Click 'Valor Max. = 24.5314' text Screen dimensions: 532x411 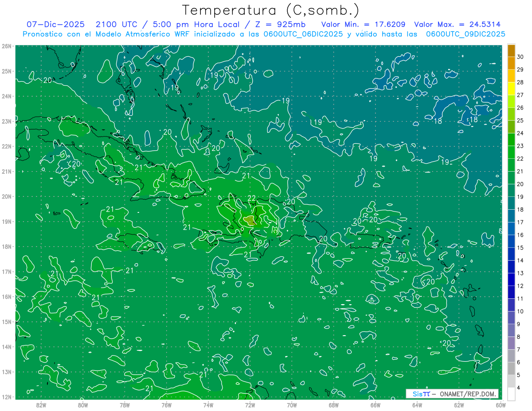[x=458, y=24]
